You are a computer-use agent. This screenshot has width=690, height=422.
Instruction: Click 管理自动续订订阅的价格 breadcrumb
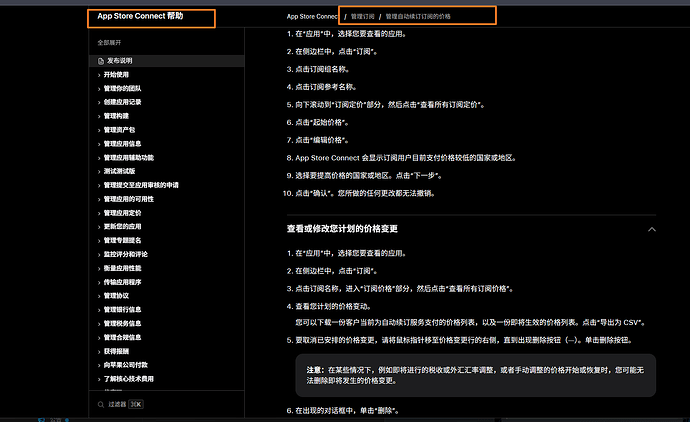tap(418, 16)
